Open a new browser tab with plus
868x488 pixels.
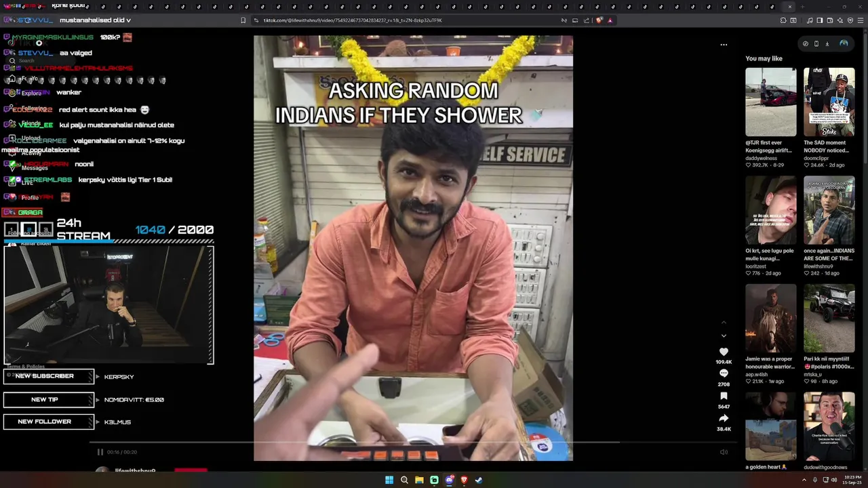(802, 7)
